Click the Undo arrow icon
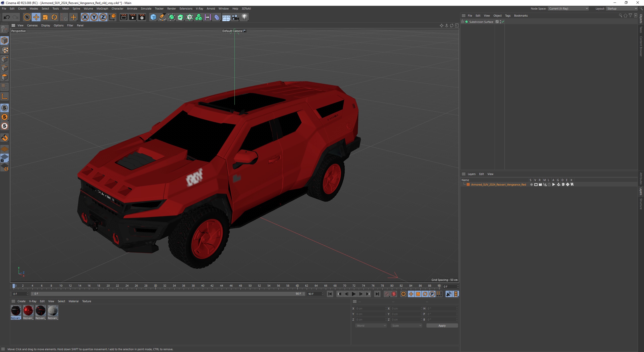The image size is (644, 352). (7, 17)
